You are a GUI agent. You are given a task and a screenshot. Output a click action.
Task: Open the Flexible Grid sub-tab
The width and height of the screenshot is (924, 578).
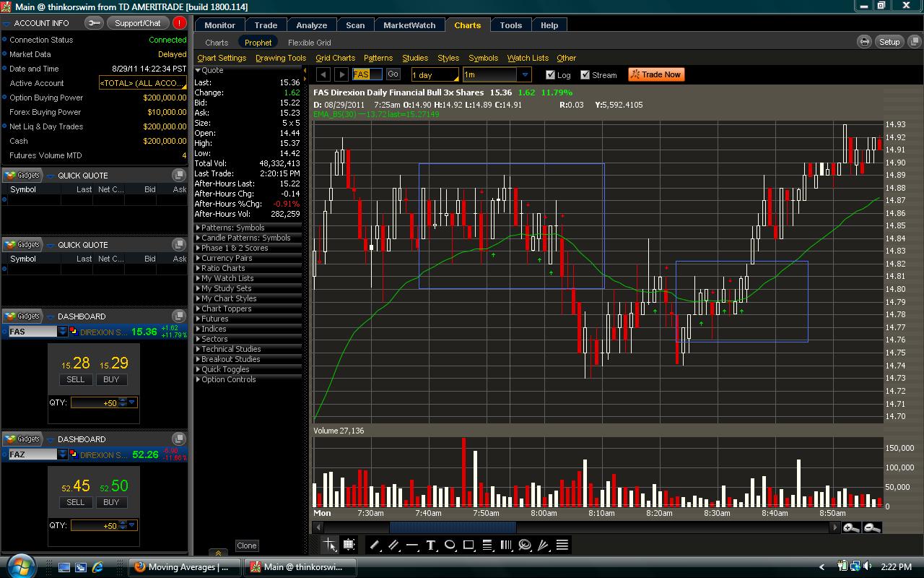[x=309, y=43]
